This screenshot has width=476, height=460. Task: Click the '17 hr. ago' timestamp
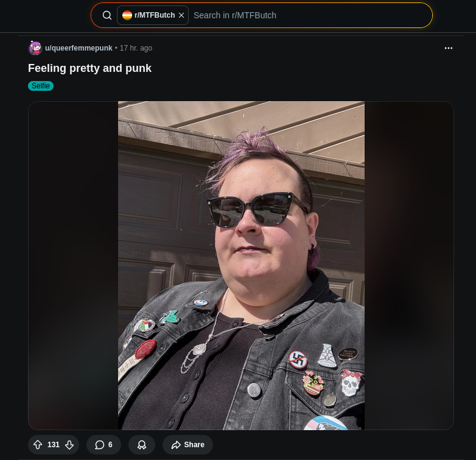point(136,48)
